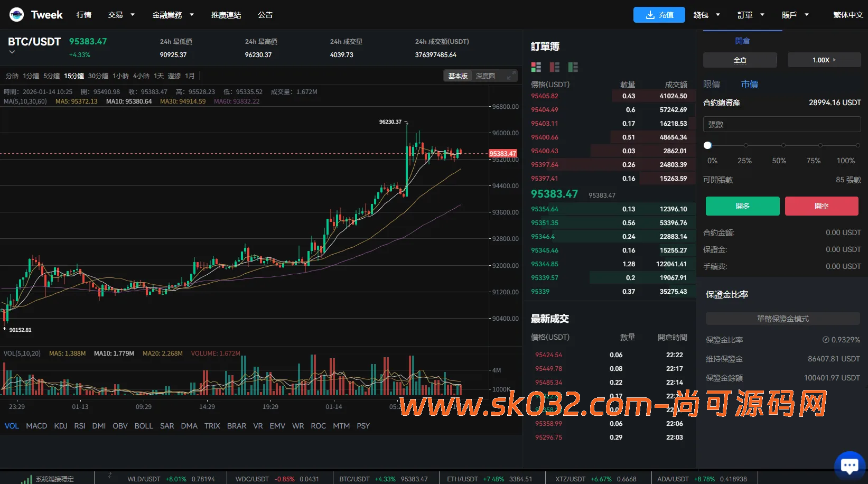Screen dimensions: 868x484
Task: Select the combined buy/sell order book view
Action: tap(536, 67)
